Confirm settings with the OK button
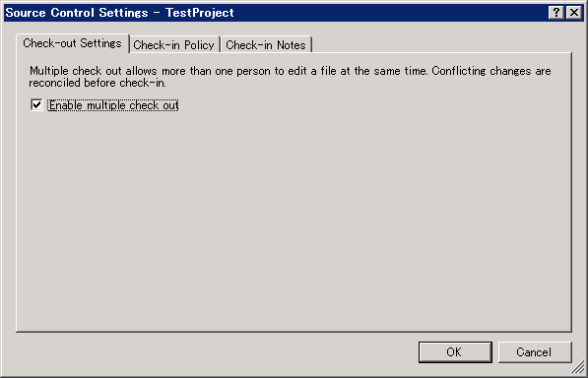The image size is (588, 378). pyautogui.click(x=455, y=351)
